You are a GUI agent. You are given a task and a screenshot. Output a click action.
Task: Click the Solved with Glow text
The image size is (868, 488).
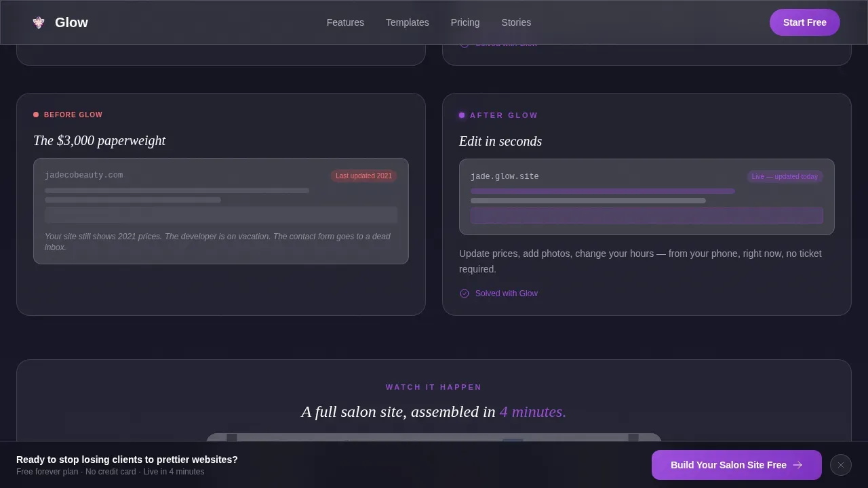point(507,293)
